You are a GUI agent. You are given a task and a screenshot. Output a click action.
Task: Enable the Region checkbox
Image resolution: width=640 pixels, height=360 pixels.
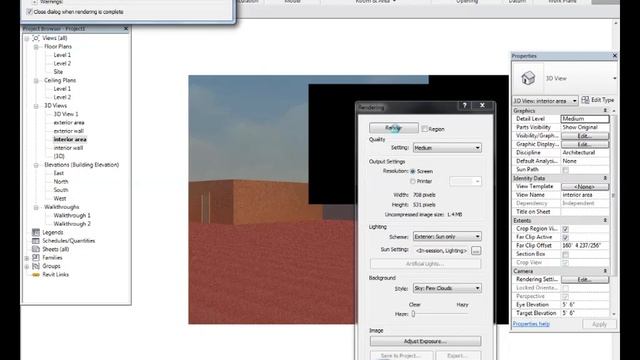[x=424, y=129]
